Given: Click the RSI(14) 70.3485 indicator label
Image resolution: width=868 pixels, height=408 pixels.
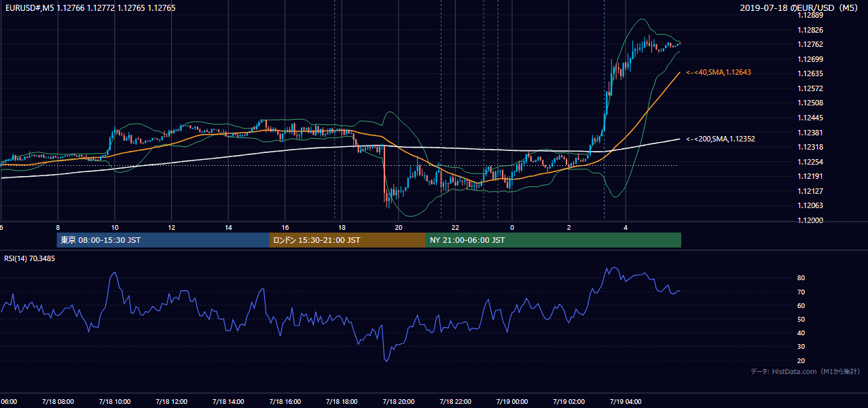Looking at the screenshot, I should pos(30,258).
